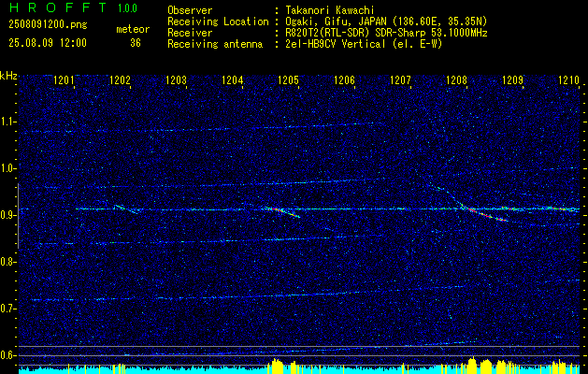Click the kHz axis unit label

pos(8,76)
